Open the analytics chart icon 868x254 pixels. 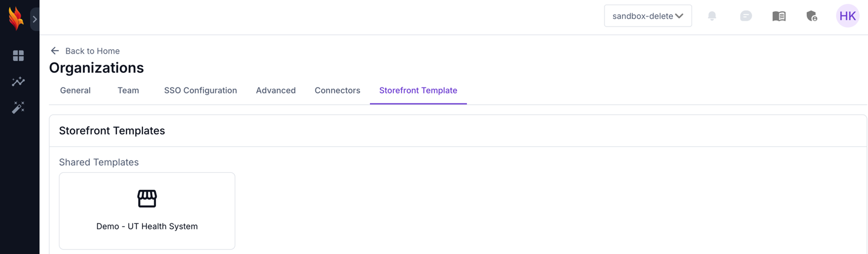[18, 82]
